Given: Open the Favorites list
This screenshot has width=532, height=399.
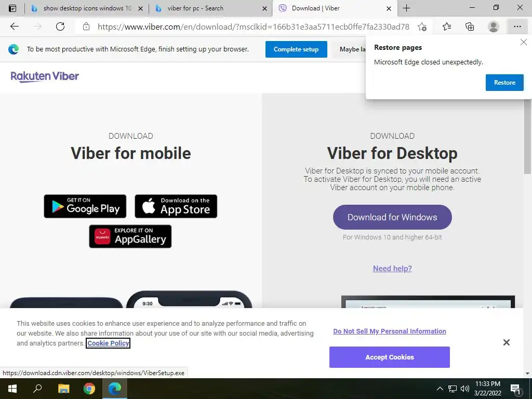Looking at the screenshot, I should click(447, 26).
